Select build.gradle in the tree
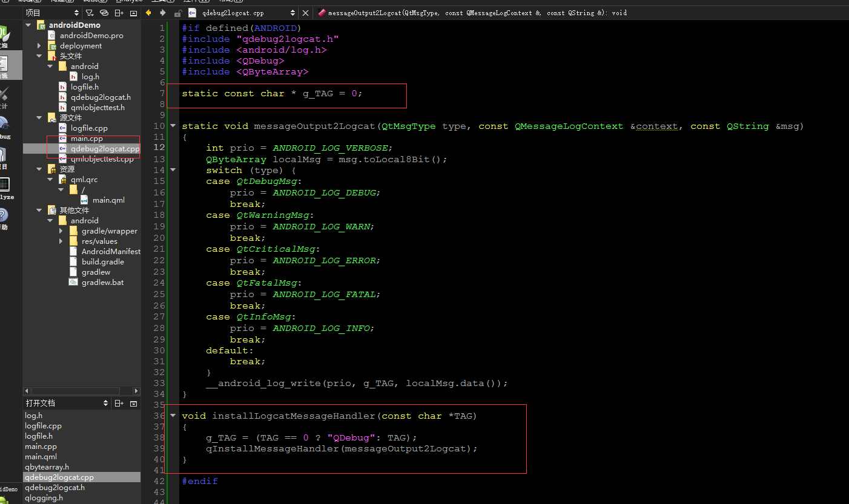Image resolution: width=849 pixels, height=504 pixels. coord(103,261)
